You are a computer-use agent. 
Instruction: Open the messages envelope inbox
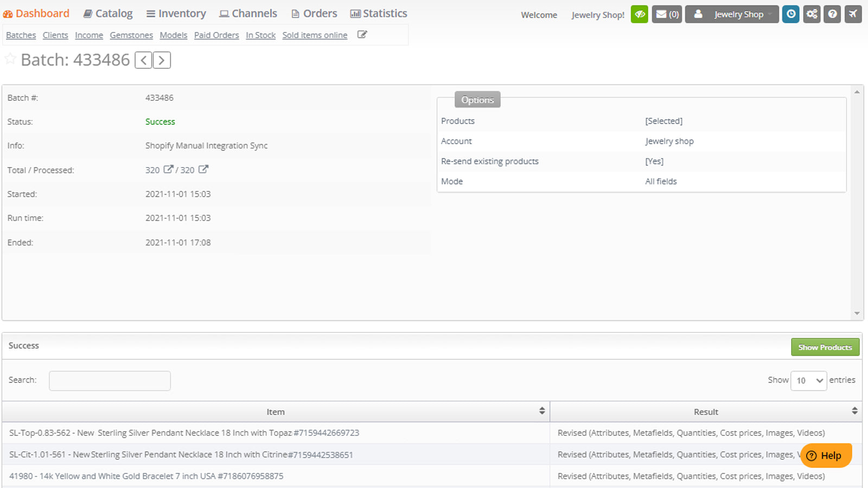coord(667,14)
